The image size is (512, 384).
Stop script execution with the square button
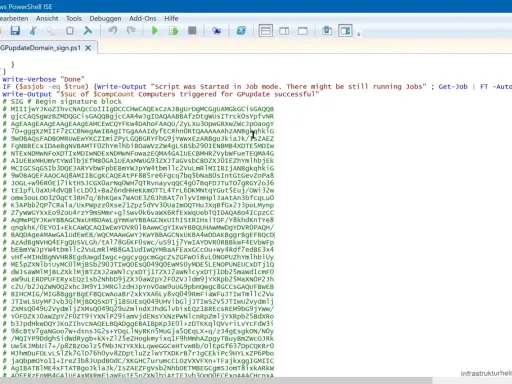pos(192,31)
